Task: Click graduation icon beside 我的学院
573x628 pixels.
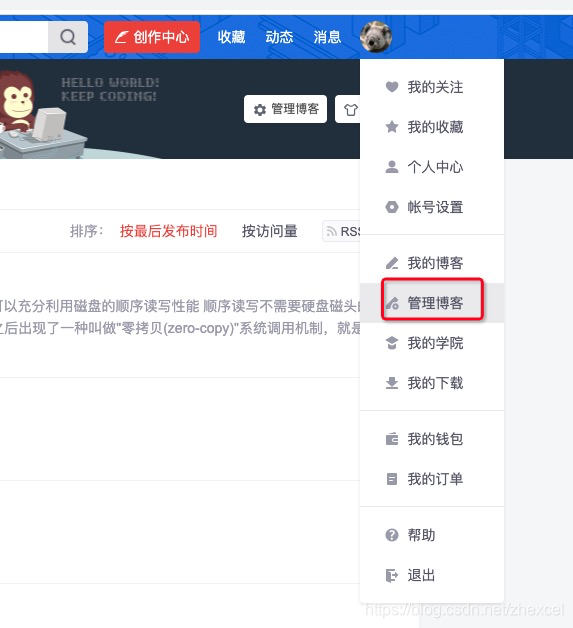Action: pyautogui.click(x=392, y=343)
